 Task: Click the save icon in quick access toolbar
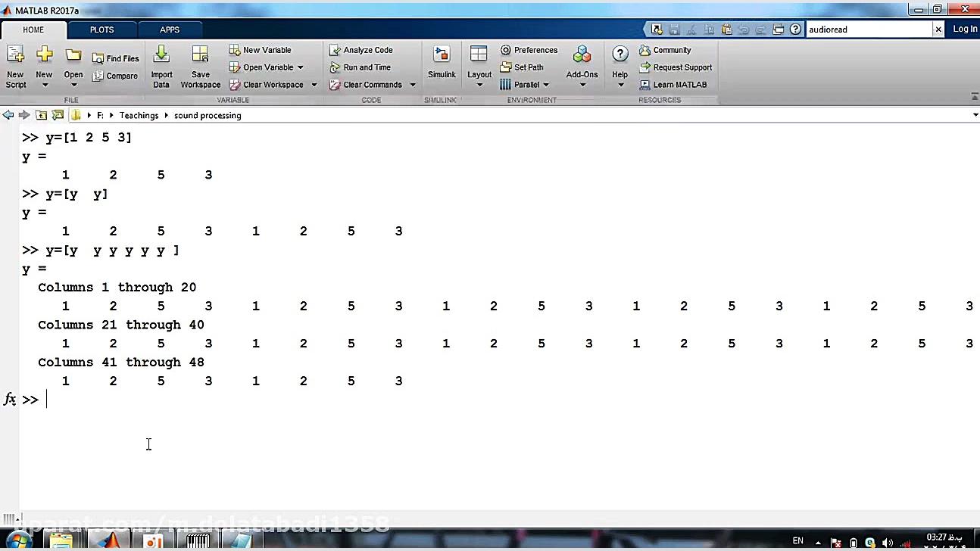(674, 30)
